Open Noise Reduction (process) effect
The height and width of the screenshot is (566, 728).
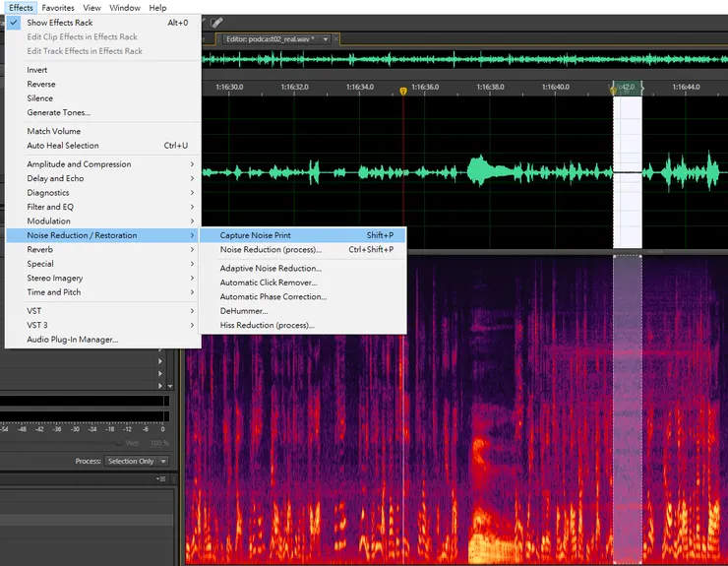(271, 250)
